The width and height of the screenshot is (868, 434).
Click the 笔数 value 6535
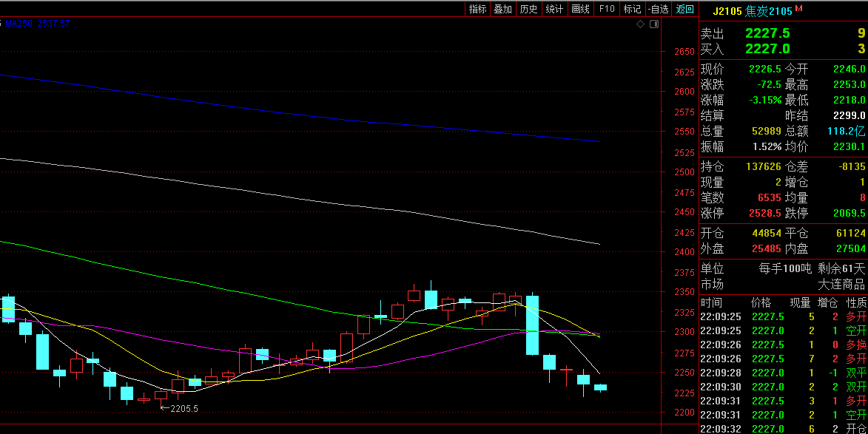[768, 197]
